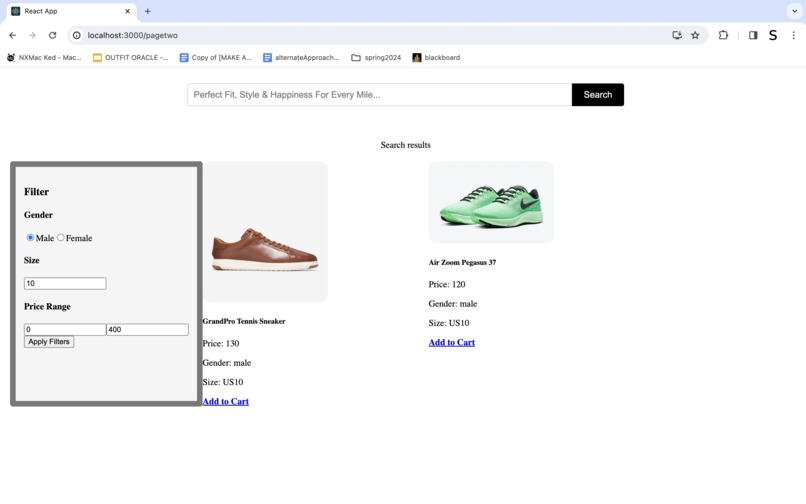
Task: Go back using the browser back arrow
Action: tap(12, 35)
